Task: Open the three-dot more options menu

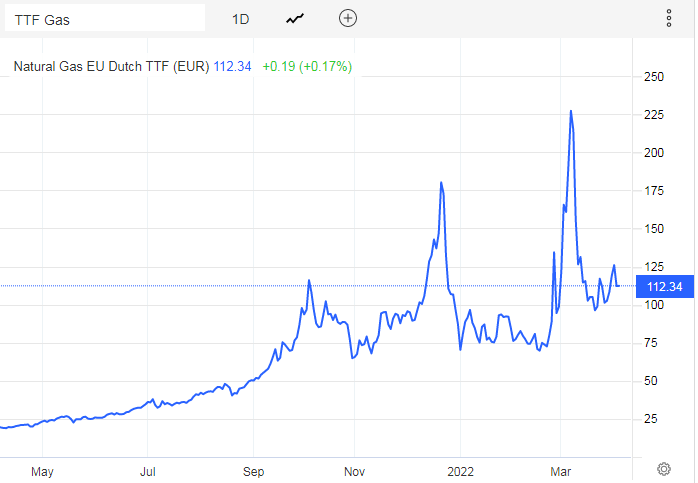Action: 669,18
